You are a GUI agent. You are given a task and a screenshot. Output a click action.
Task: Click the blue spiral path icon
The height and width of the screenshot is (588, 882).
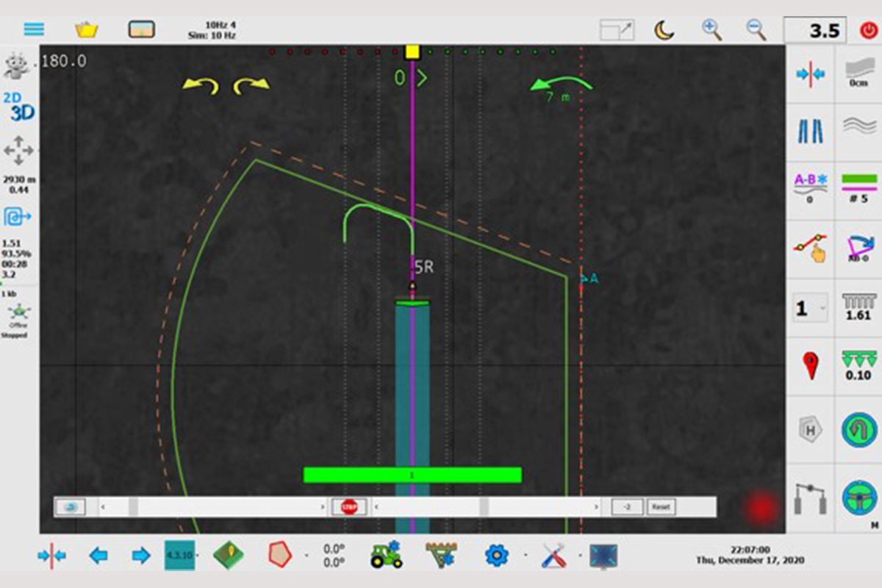(x=17, y=215)
